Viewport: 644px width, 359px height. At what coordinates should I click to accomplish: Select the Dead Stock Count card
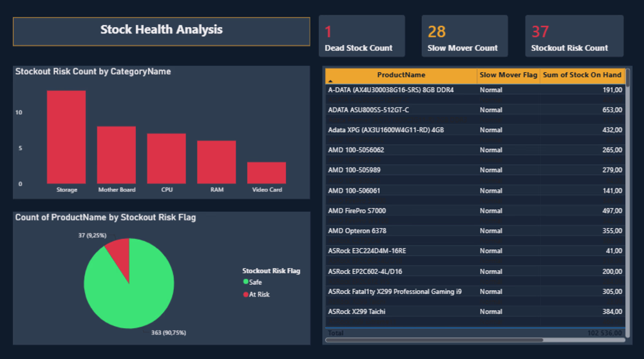tap(362, 36)
